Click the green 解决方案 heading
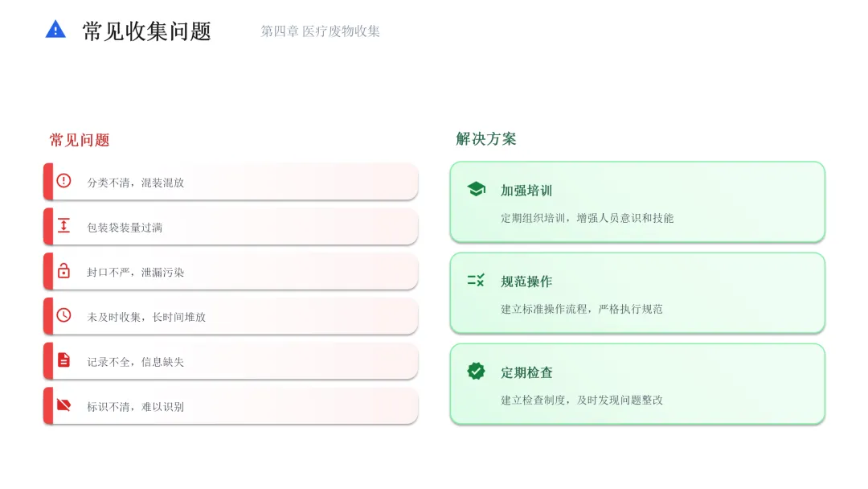The height and width of the screenshot is (489, 868). pyautogui.click(x=486, y=139)
